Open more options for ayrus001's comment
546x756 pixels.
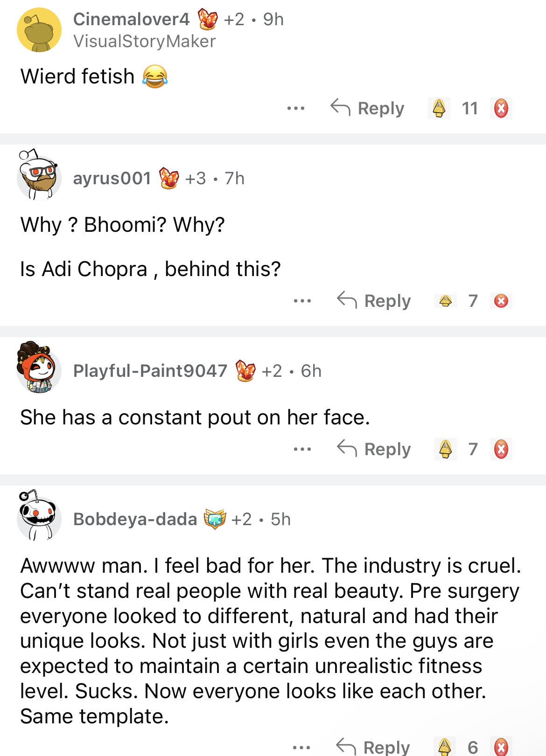click(302, 301)
